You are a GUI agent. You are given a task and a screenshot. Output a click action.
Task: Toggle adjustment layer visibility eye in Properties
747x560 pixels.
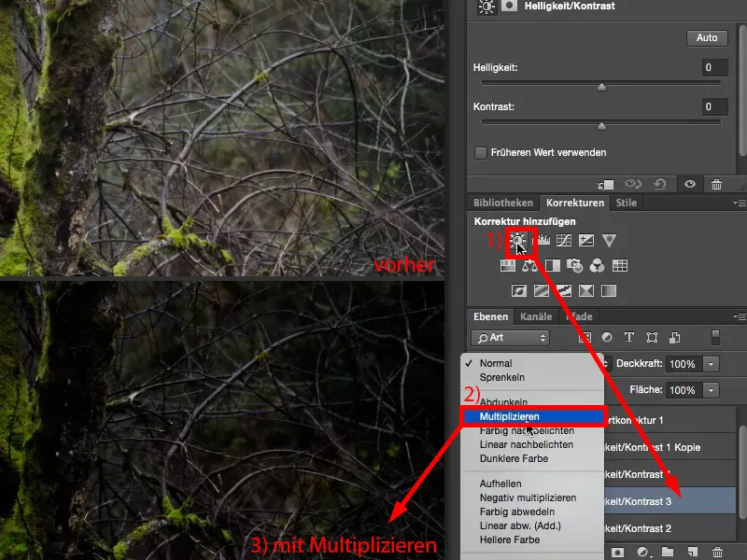click(x=689, y=184)
